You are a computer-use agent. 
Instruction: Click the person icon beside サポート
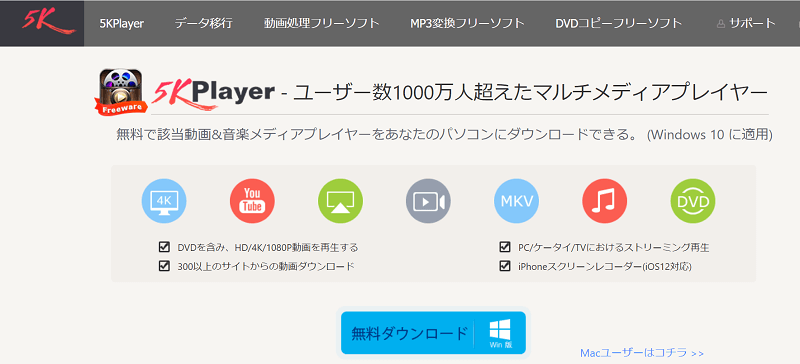[x=721, y=23]
